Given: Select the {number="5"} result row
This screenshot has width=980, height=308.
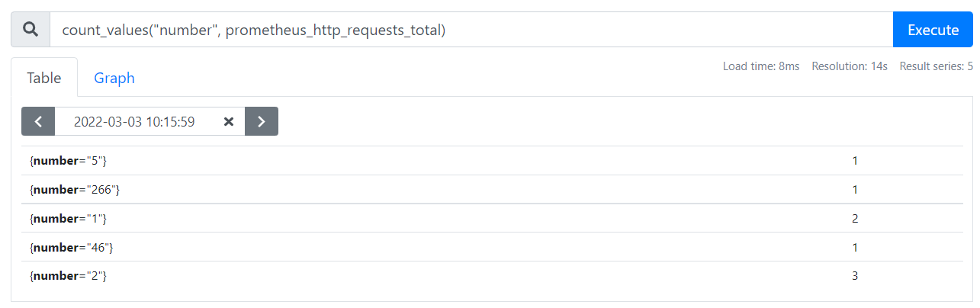Looking at the screenshot, I should tap(492, 161).
